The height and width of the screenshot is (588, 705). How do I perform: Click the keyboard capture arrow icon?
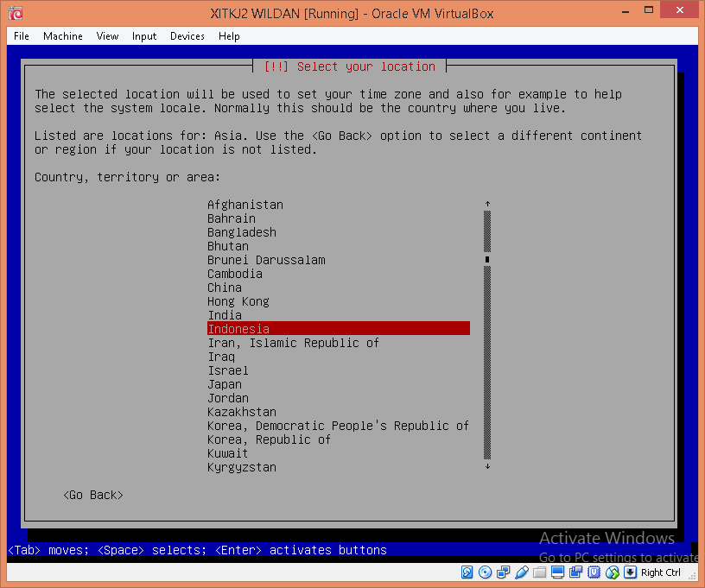click(631, 572)
